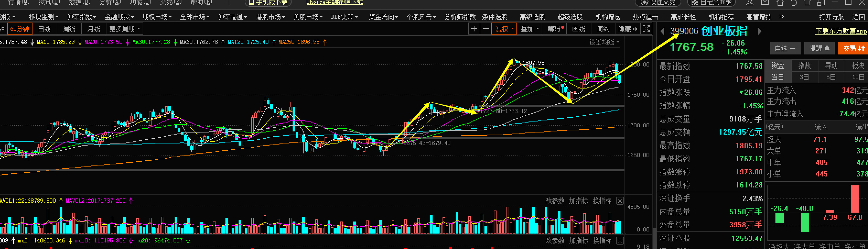Viewport: 868px width, 249px height.
Task: Set an alert with 提醒 bell button
Action: pos(819,48)
